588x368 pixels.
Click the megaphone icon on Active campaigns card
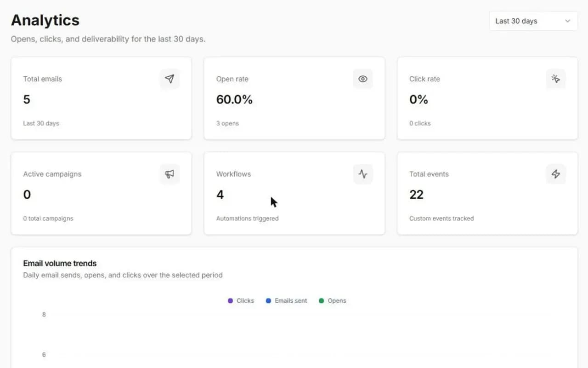coord(170,174)
